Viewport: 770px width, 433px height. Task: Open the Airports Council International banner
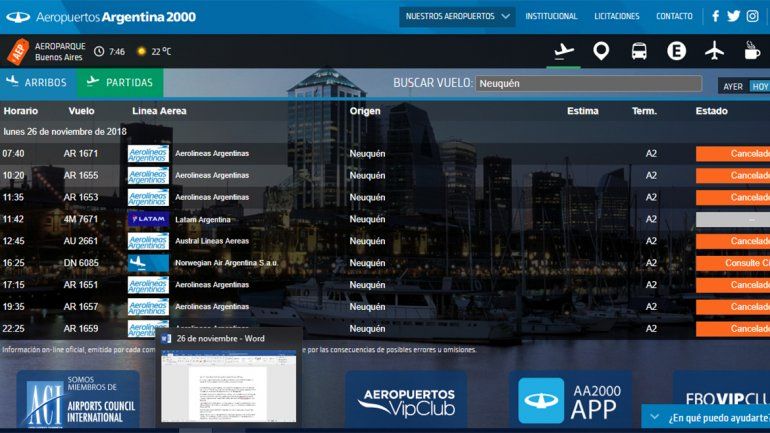click(x=79, y=399)
